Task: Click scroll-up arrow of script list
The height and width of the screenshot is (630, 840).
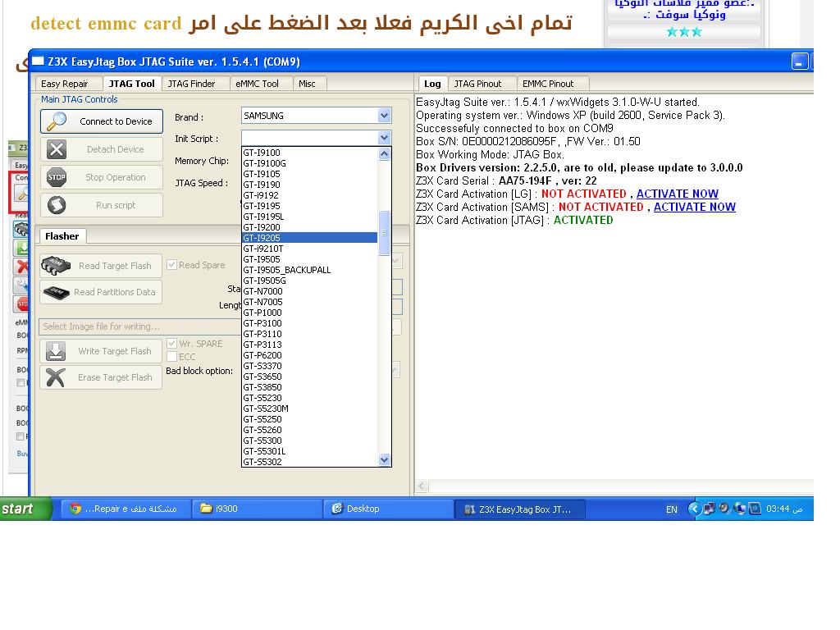Action: [x=384, y=153]
